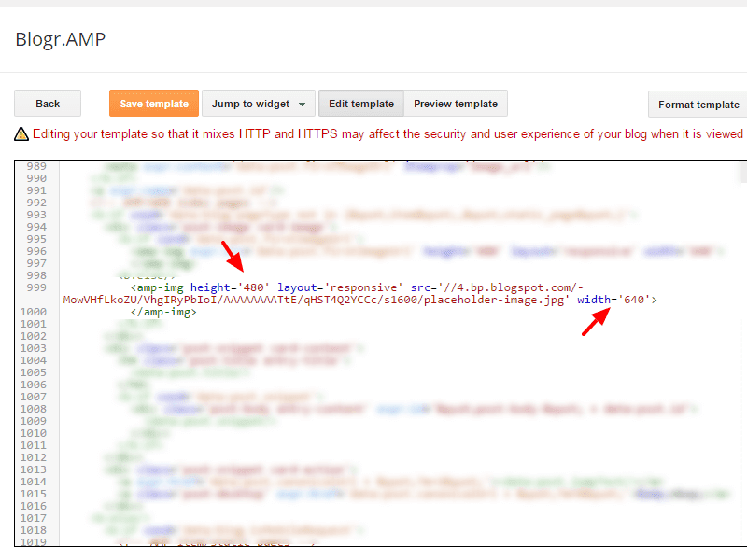Click line number 989 in the gutter

pyautogui.click(x=36, y=166)
